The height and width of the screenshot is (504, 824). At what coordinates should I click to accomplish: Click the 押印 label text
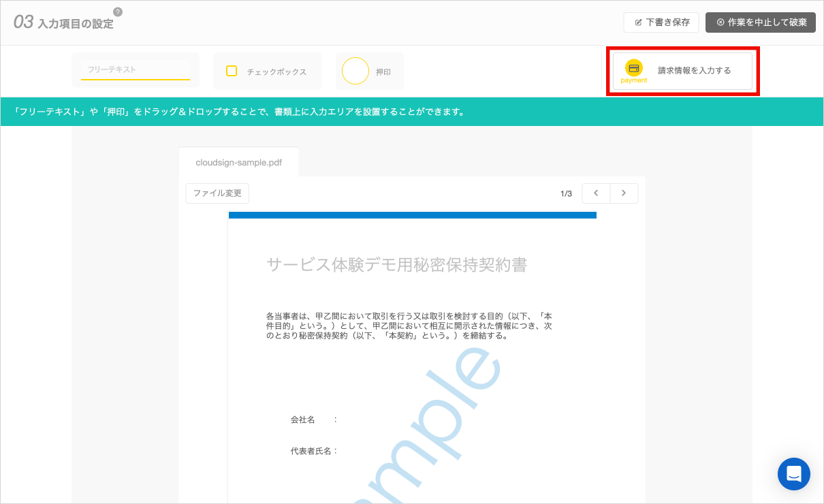[383, 72]
